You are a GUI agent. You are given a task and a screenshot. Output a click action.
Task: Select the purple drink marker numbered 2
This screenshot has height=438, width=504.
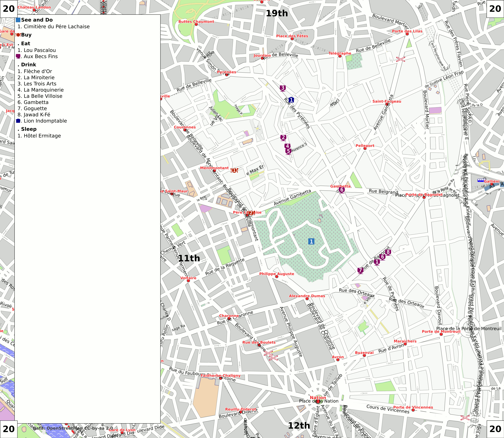283,137
